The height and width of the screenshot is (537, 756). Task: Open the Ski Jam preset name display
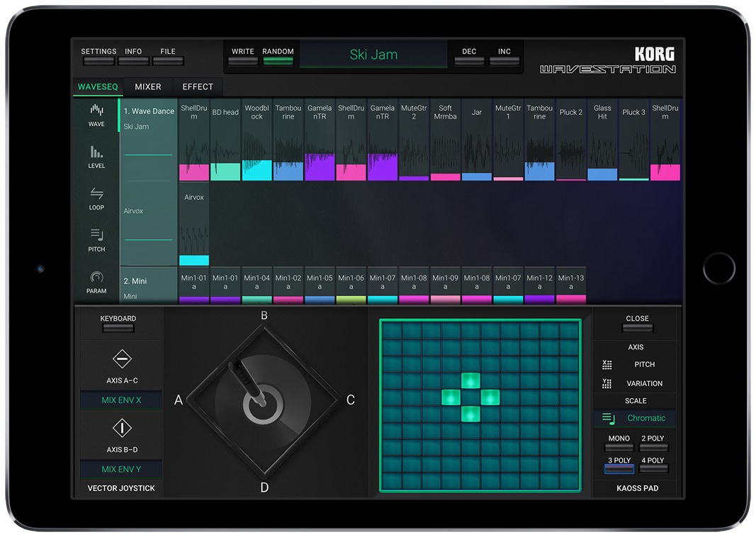(373, 55)
